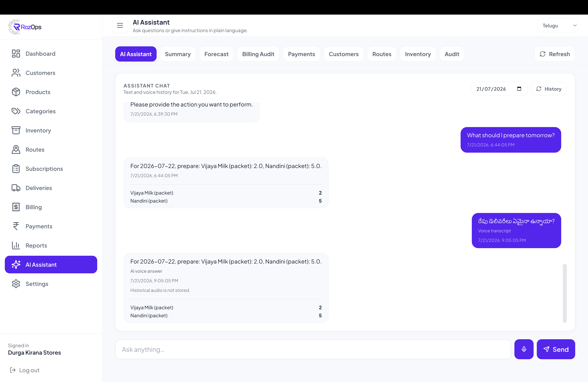Click the History button
Screen dimensions: 588x382
[549, 89]
